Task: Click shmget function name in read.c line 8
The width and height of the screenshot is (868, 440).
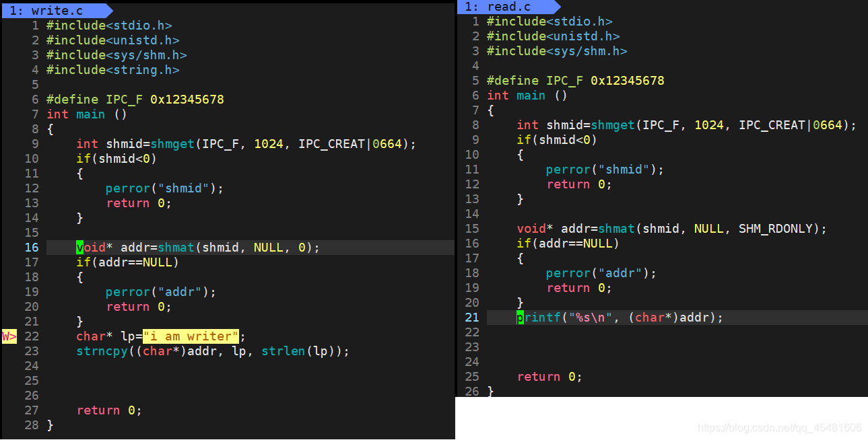Action: (x=613, y=125)
